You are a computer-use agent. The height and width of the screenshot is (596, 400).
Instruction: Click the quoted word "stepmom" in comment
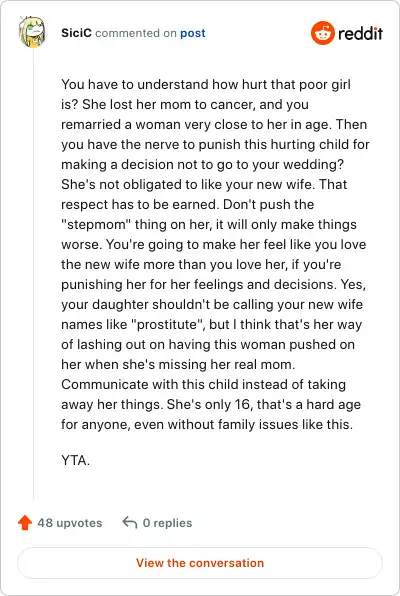point(96,224)
